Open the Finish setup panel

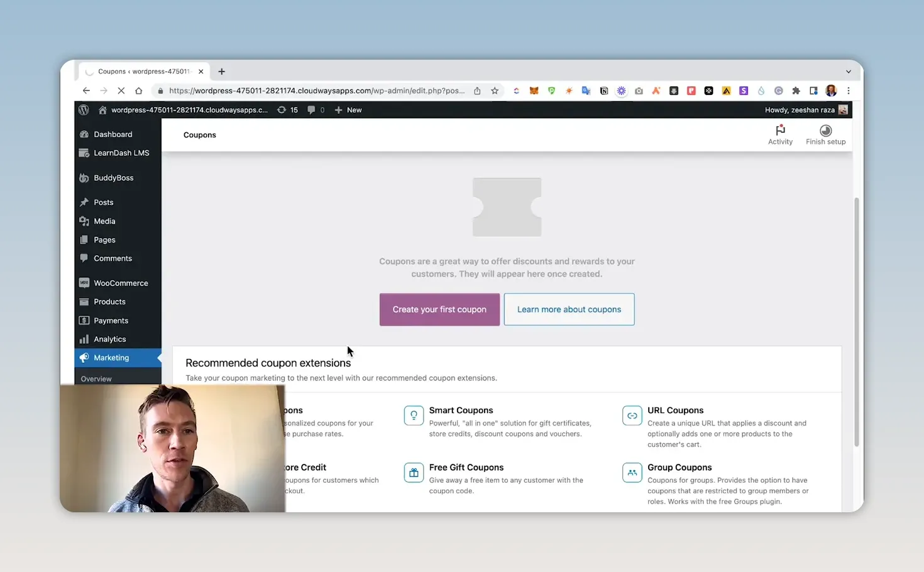tap(825, 135)
